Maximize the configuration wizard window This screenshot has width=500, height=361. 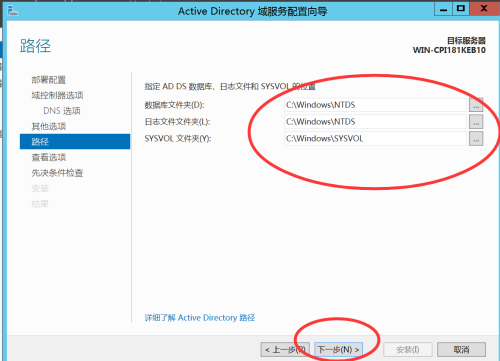[461, 9]
